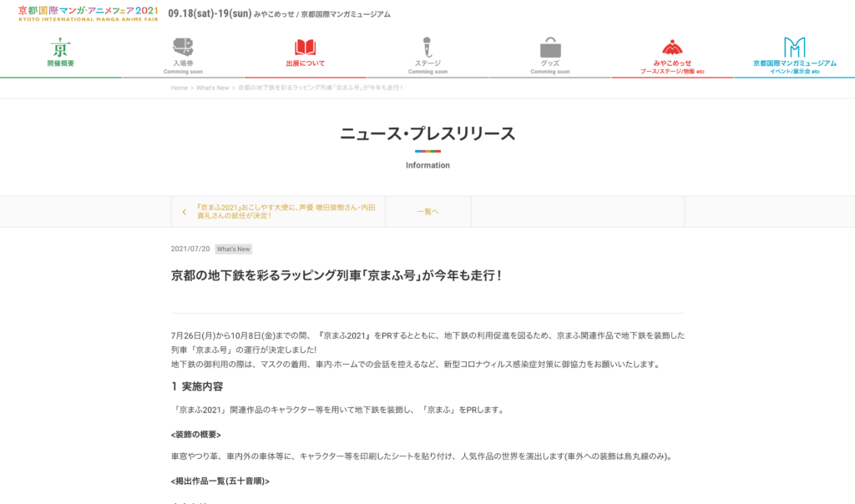
Task: Click the microphone icon for ステージ
Action: pyautogui.click(x=427, y=47)
